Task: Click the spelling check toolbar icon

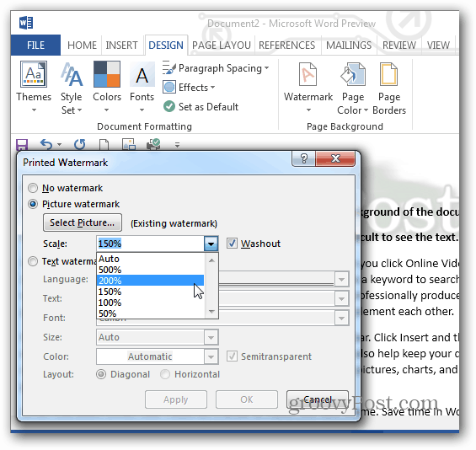Action: point(153,145)
